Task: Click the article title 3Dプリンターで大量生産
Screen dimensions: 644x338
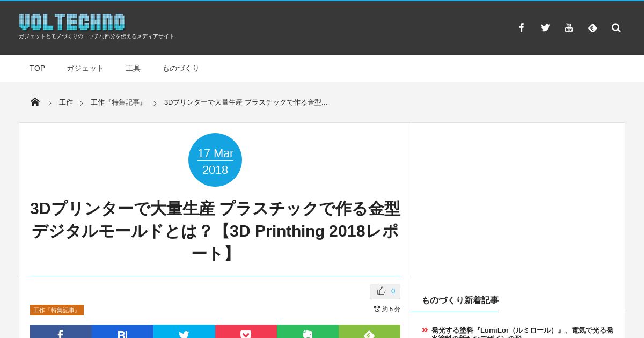Action: click(x=215, y=231)
